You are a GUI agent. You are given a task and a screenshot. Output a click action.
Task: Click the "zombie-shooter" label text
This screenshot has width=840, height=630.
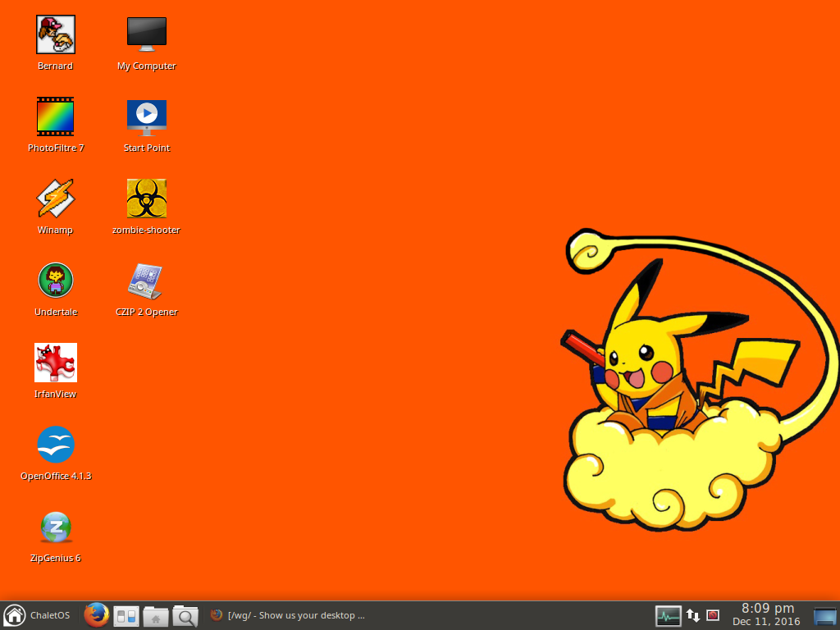146,230
